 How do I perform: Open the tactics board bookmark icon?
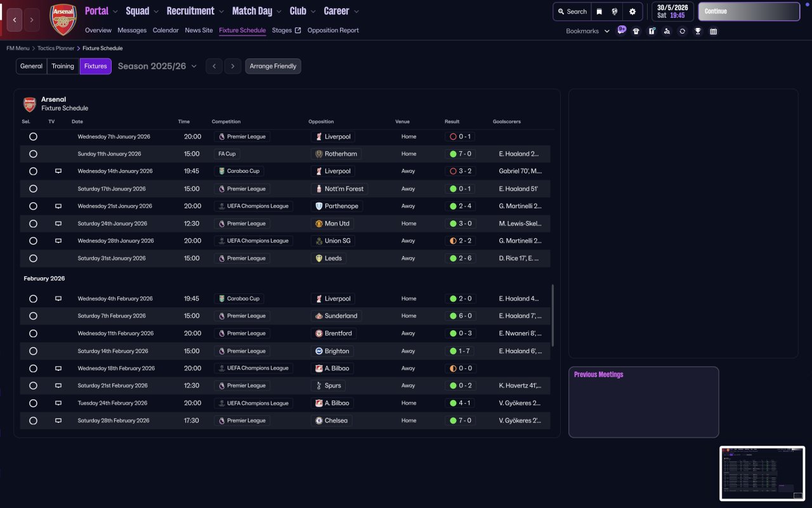pos(652,31)
